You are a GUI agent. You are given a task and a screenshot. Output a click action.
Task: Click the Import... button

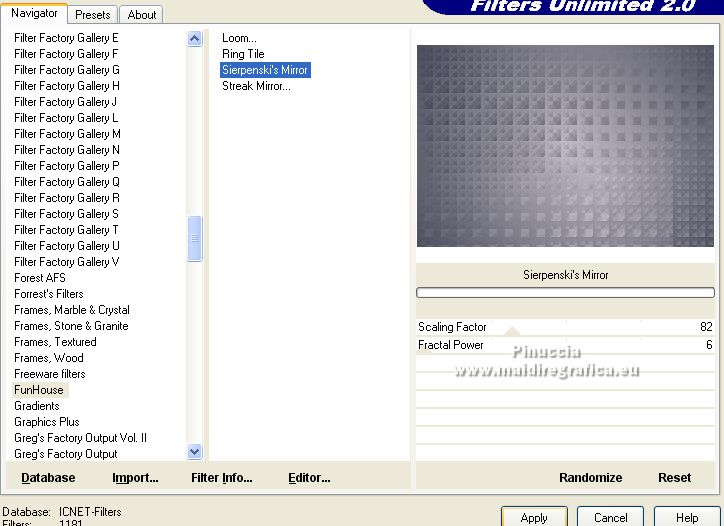(x=135, y=478)
